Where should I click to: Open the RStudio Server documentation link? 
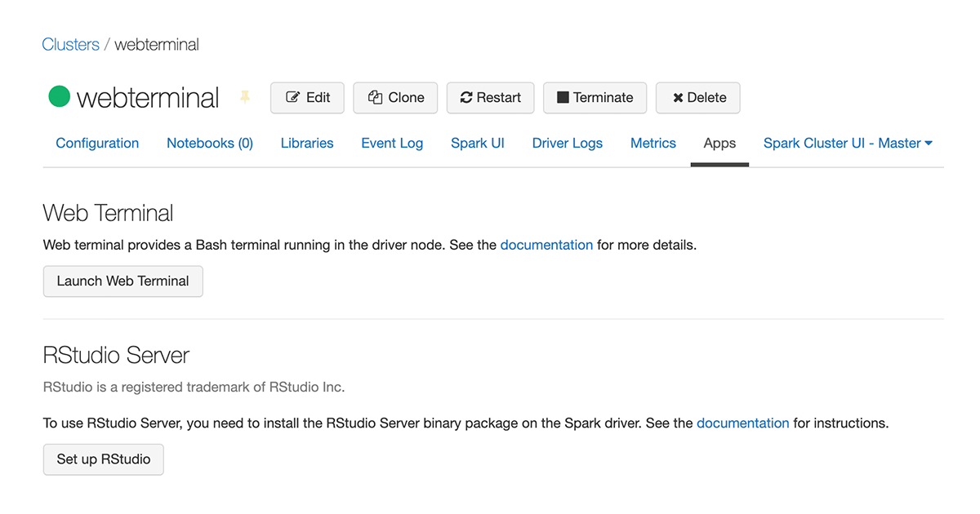pyautogui.click(x=742, y=423)
